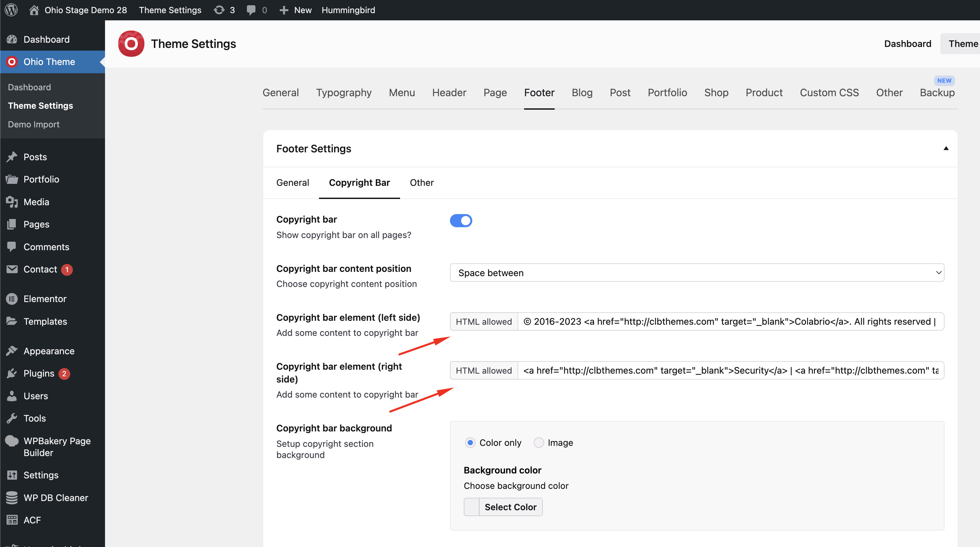
Task: Click the WPBakery Page Builder cloud icon
Action: point(12,441)
